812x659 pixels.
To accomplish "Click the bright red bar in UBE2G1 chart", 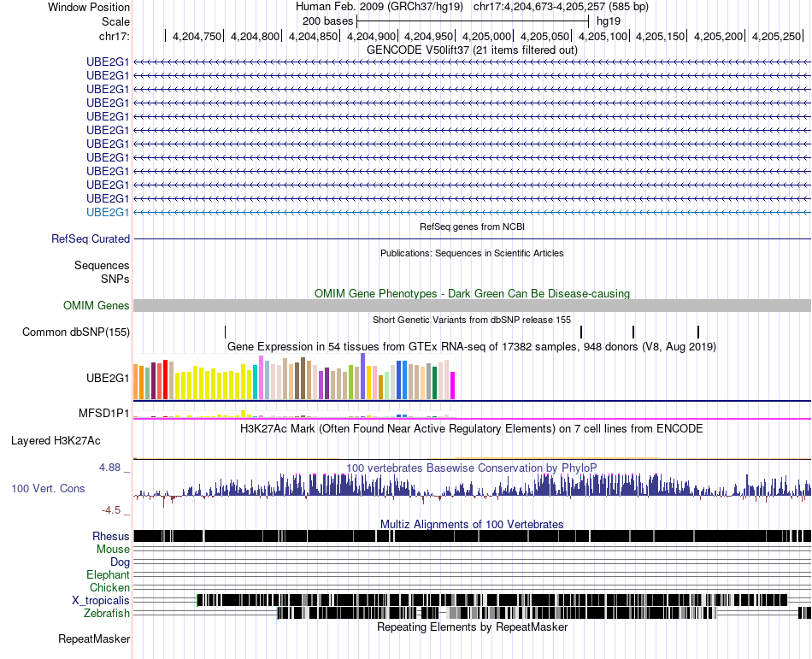I will (165, 380).
